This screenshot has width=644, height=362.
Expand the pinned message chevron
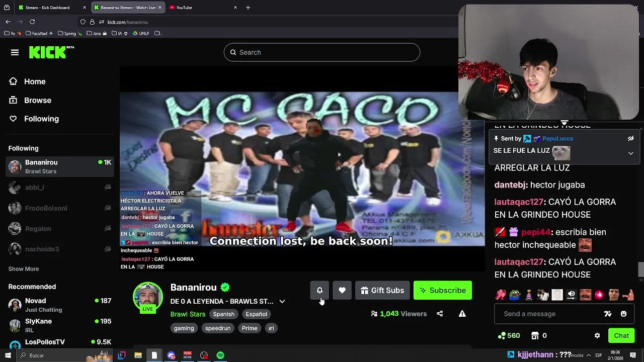tap(630, 153)
